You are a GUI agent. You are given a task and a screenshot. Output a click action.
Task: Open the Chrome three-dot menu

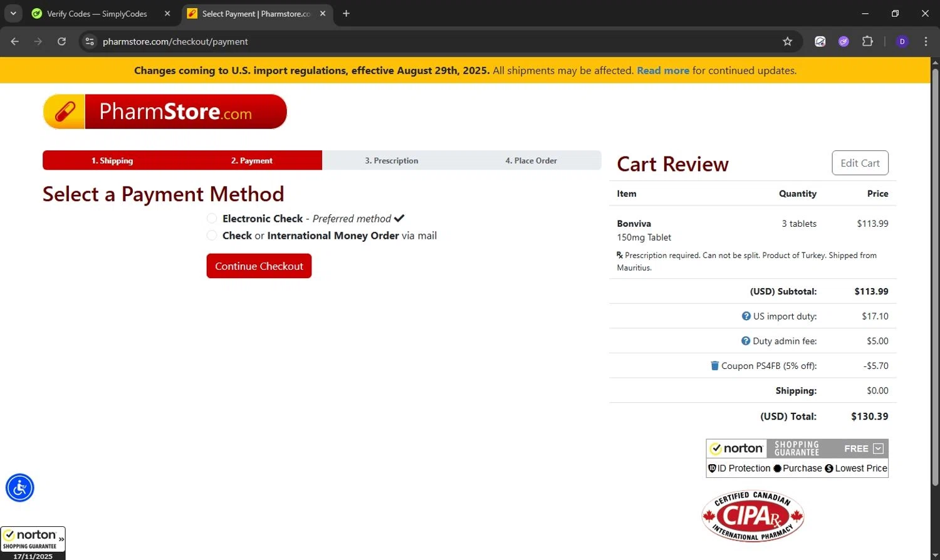(926, 41)
